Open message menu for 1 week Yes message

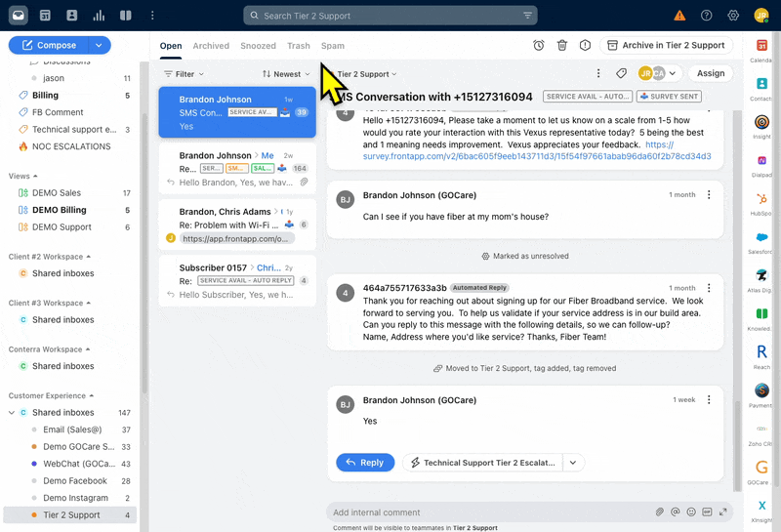709,399
